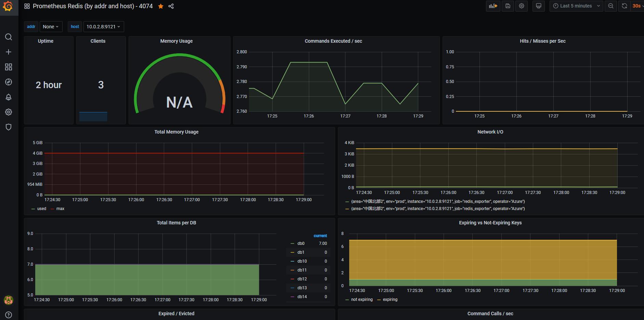Open the Network I/O panel title menu
The height and width of the screenshot is (320, 644).
point(490,132)
